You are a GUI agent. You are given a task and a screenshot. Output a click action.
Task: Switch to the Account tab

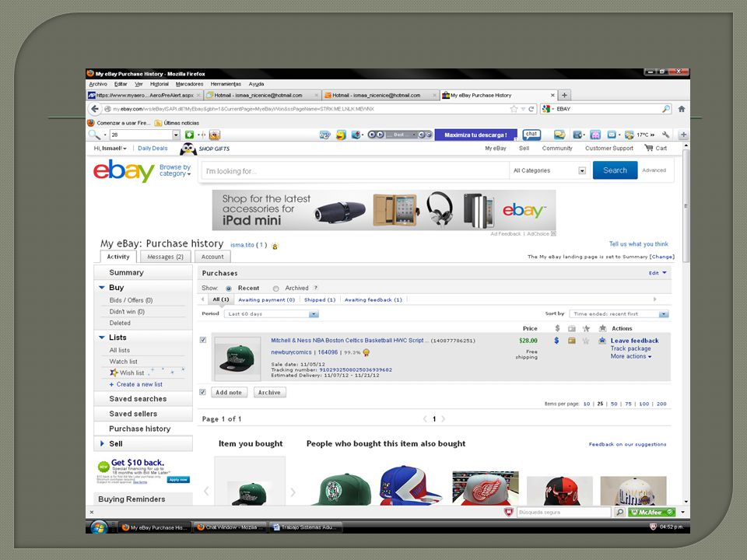click(x=212, y=257)
